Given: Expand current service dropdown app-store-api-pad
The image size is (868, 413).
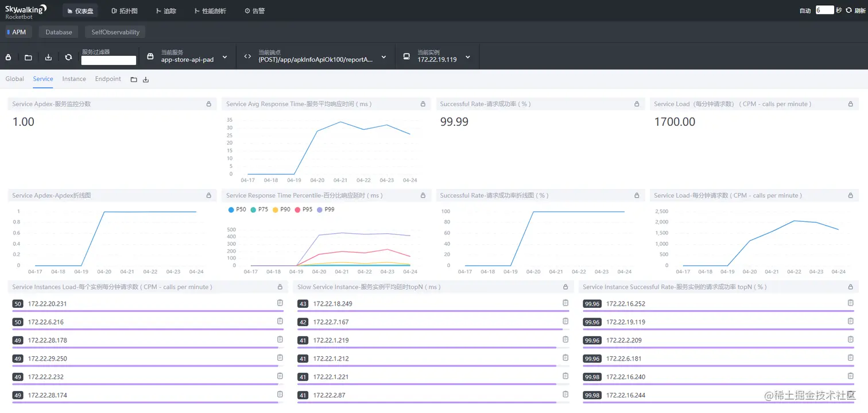Looking at the screenshot, I should click(224, 57).
